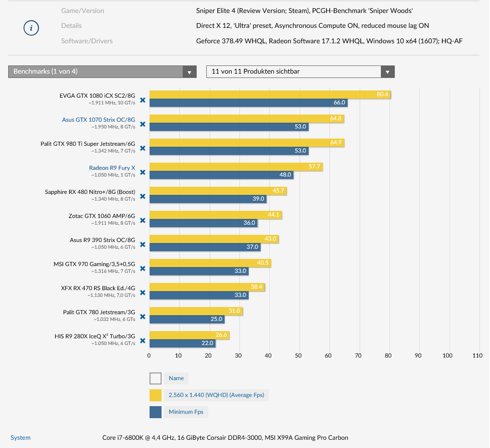Click Asus R9 390 Strix OC/8G label
The width and height of the screenshot is (490, 448).
tap(102, 240)
